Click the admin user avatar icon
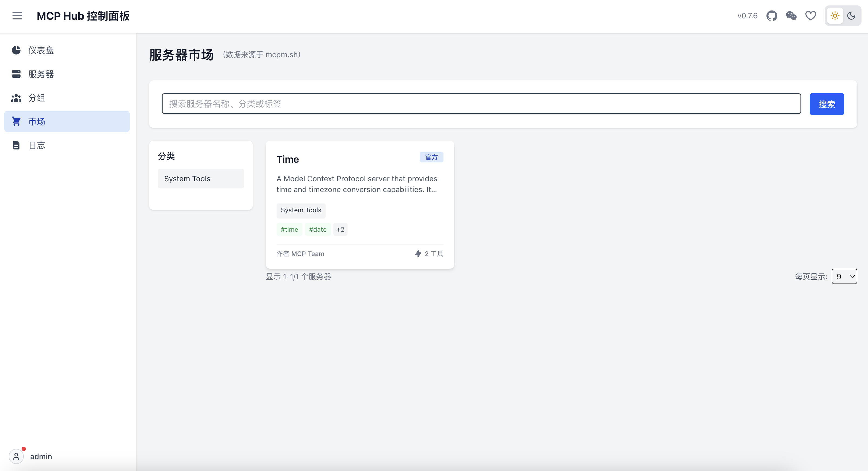 [16, 456]
